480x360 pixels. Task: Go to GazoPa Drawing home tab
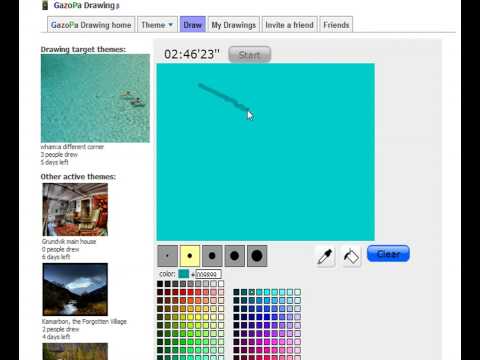pos(91,25)
